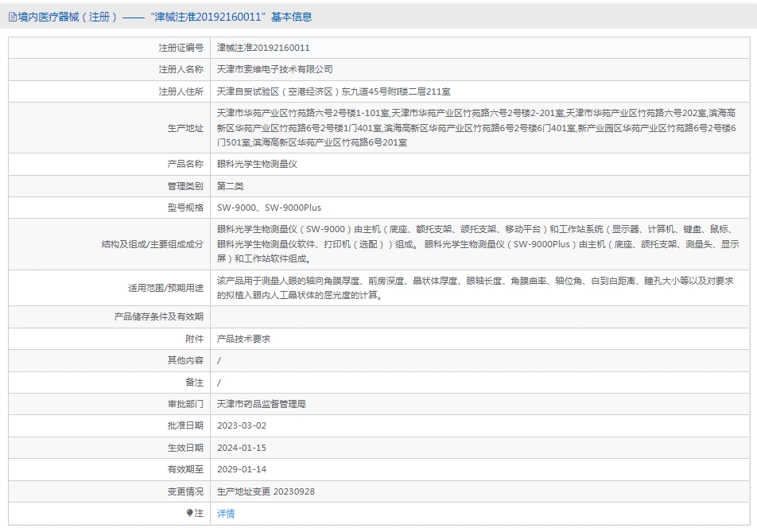Viewport: 757px width, 532px height.
Task: Click the 审批部门 label
Action: coord(185,404)
